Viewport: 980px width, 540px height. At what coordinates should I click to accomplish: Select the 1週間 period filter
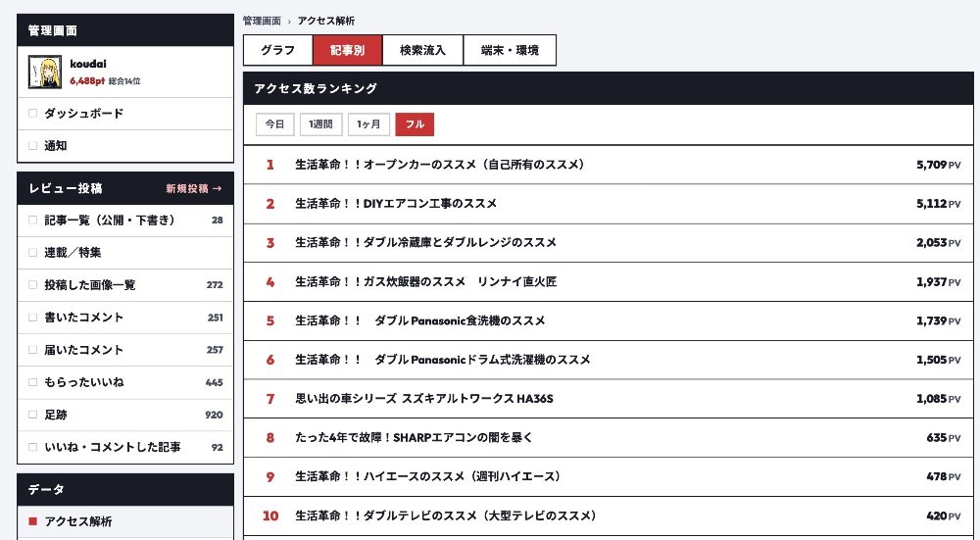click(320, 124)
